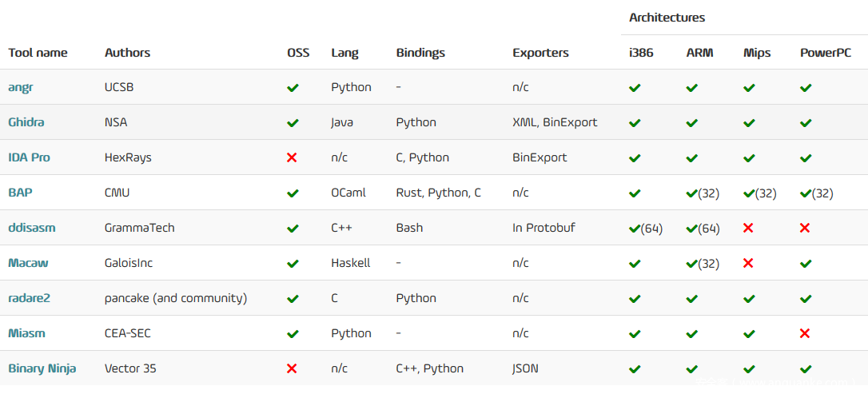The height and width of the screenshot is (398, 868).
Task: Open the angr tool link
Action: (x=21, y=87)
